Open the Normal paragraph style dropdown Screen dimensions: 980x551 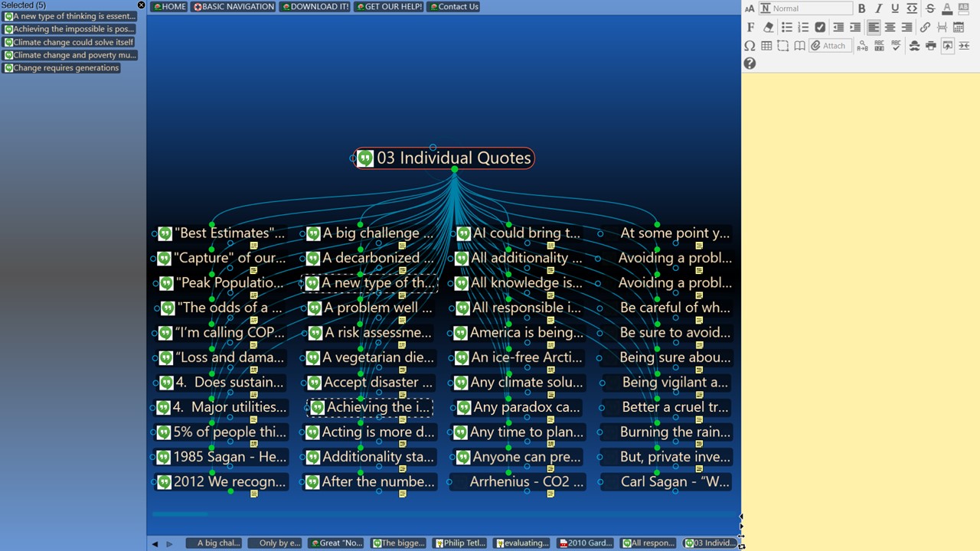(x=805, y=8)
